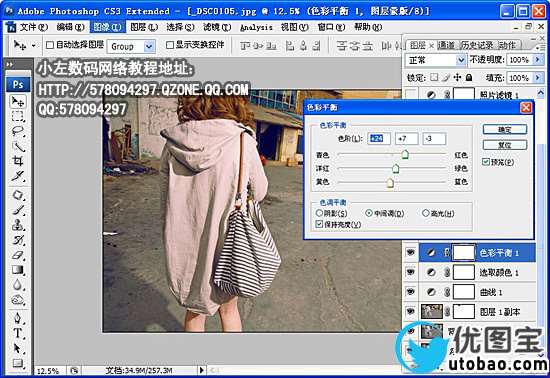The image size is (550, 378).
Task: Select the Rectangular Marquee tool
Action: (x=18, y=116)
